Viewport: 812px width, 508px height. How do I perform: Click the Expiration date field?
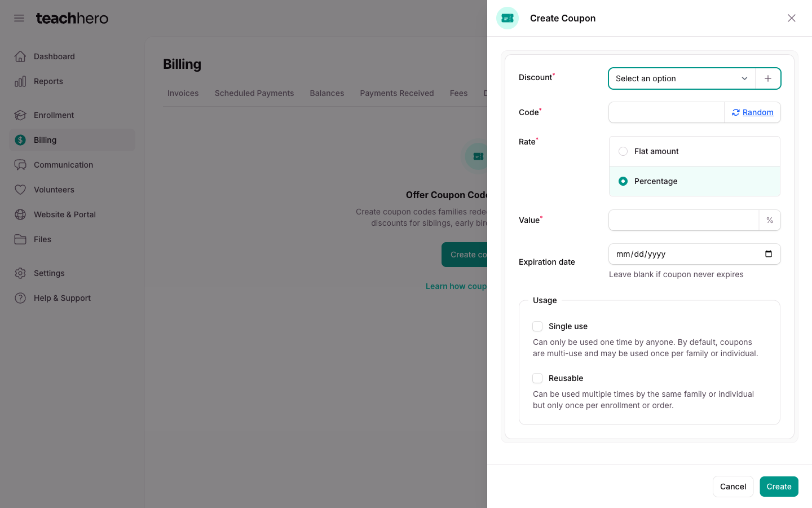point(695,254)
